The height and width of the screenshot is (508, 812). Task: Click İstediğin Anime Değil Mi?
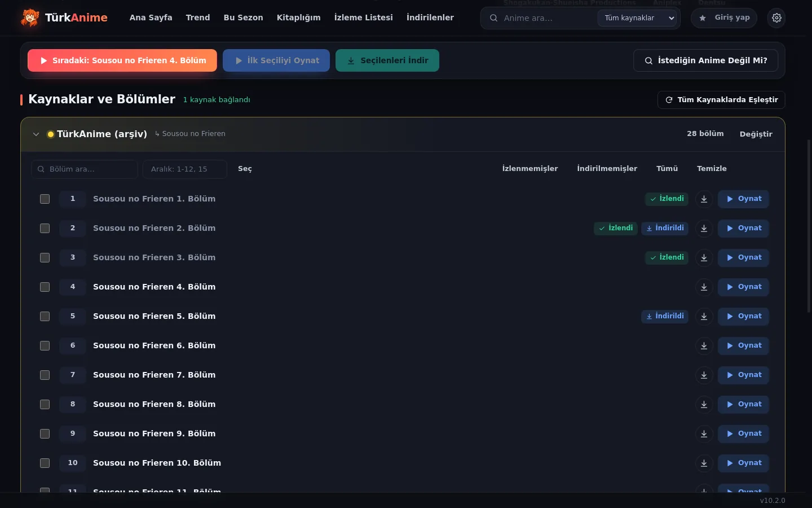(705, 60)
